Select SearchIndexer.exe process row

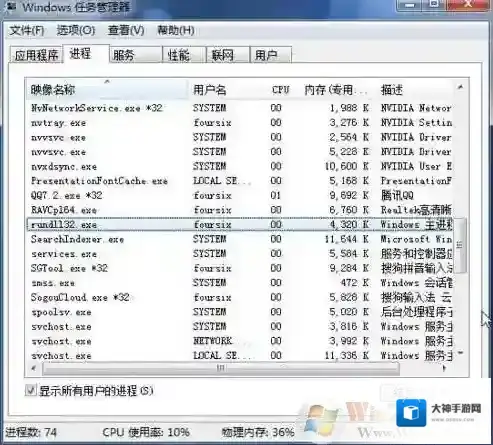click(x=240, y=239)
